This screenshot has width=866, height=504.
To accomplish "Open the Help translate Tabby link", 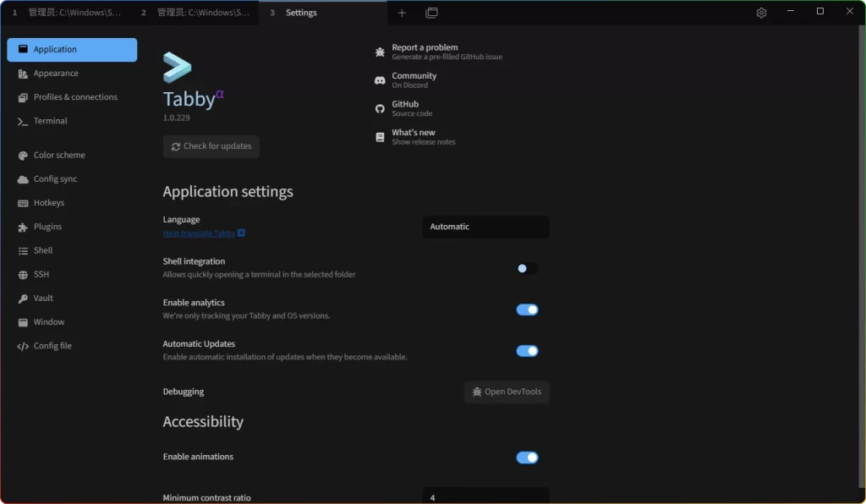I will tap(199, 232).
